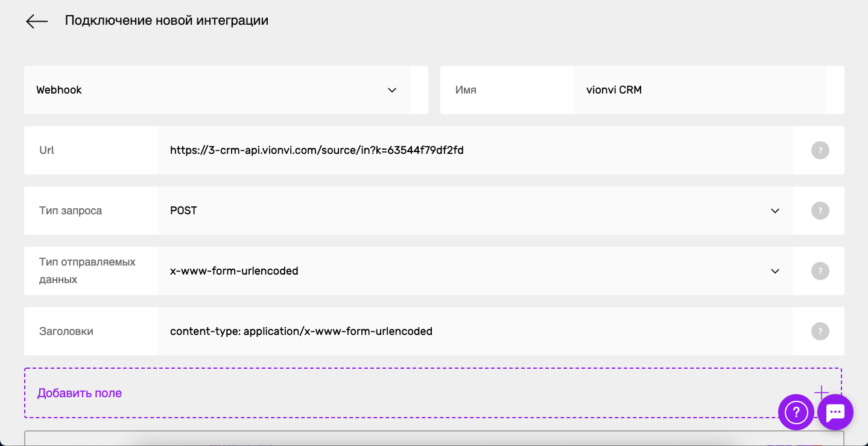Click the Url input with vionvi address
The image size is (868, 446).
(475, 150)
